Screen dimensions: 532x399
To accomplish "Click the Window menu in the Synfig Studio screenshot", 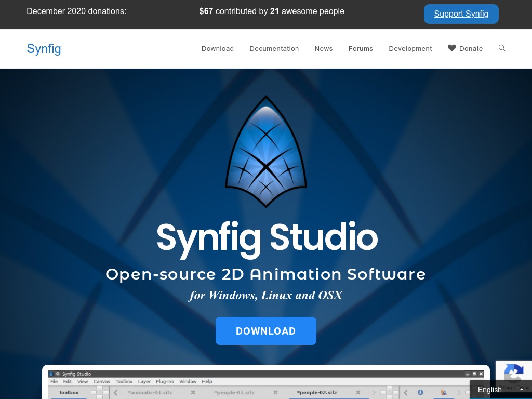I will click(188, 381).
